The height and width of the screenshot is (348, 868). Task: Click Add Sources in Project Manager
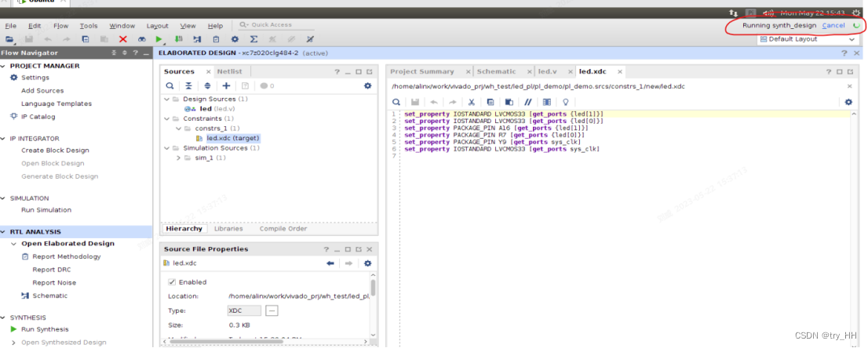coord(42,91)
